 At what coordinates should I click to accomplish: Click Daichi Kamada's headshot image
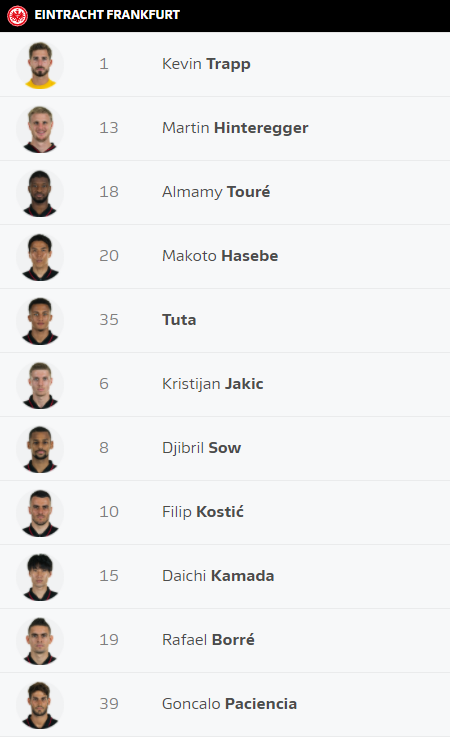pos(40,576)
